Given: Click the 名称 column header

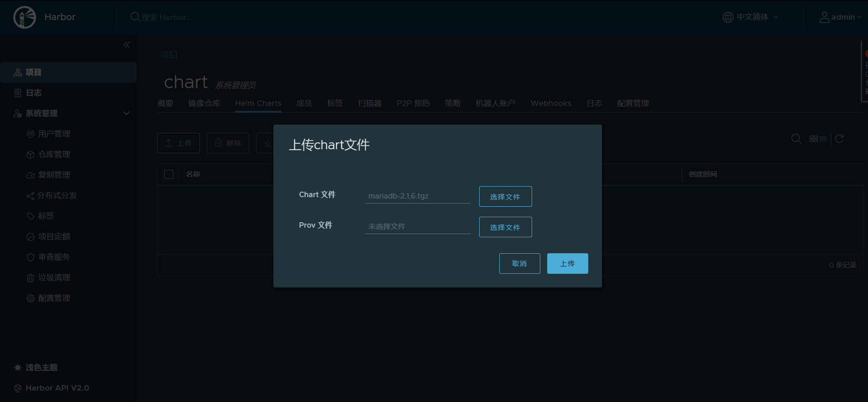Looking at the screenshot, I should pos(193,174).
